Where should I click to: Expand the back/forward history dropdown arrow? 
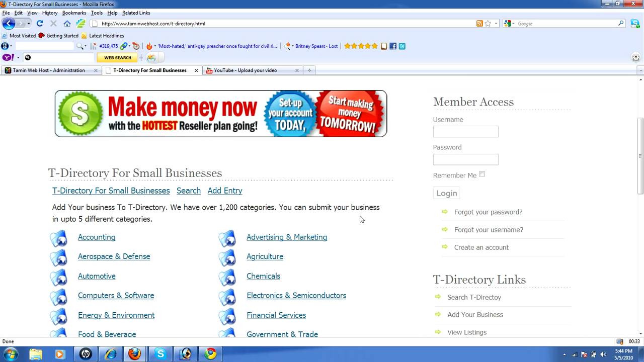29,24
